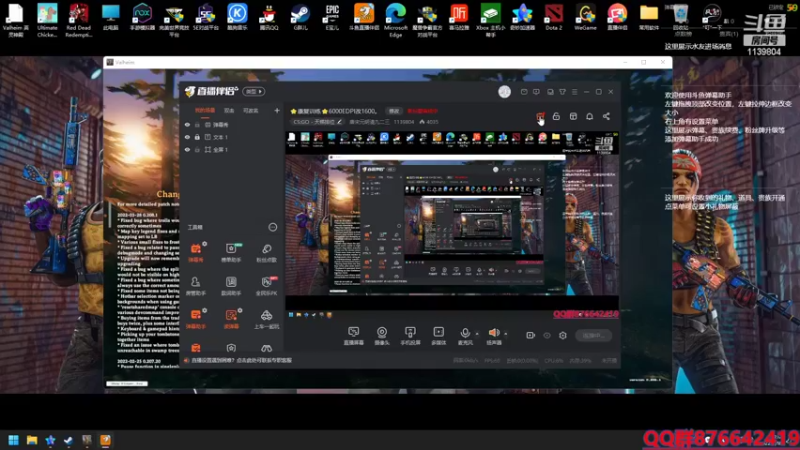
Task: Click the start-streaming button at bottom right
Action: 593,335
